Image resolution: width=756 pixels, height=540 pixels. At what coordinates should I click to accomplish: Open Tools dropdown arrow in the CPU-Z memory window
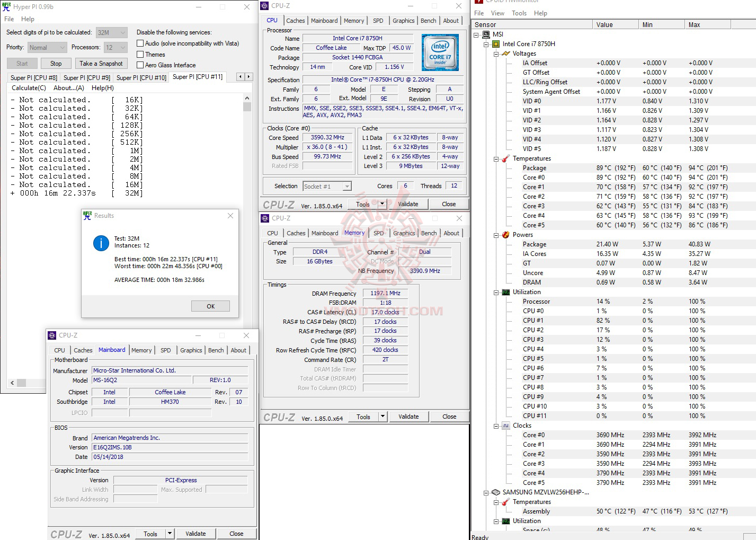click(383, 417)
